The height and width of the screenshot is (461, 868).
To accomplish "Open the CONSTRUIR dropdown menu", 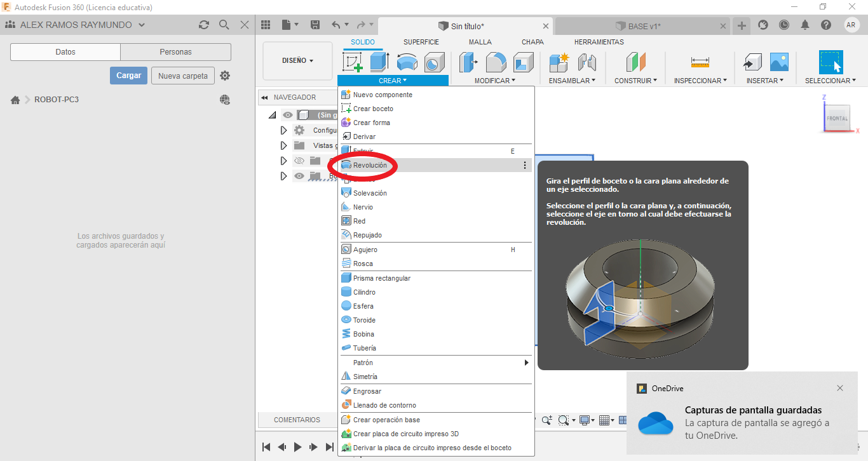I will (x=635, y=81).
